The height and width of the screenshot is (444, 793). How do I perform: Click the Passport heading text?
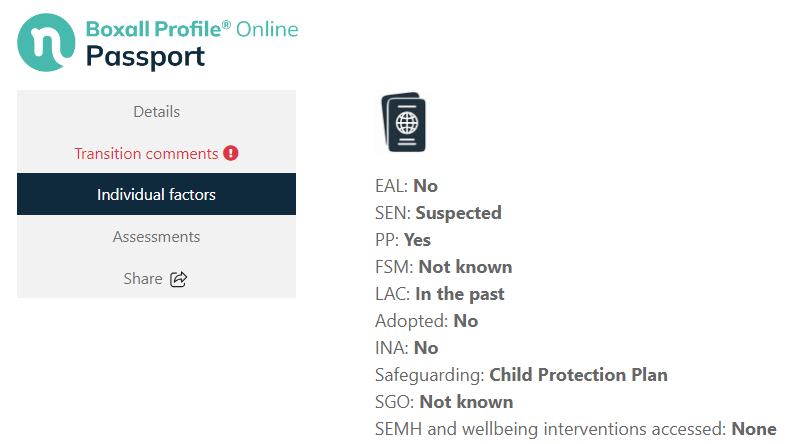(145, 57)
